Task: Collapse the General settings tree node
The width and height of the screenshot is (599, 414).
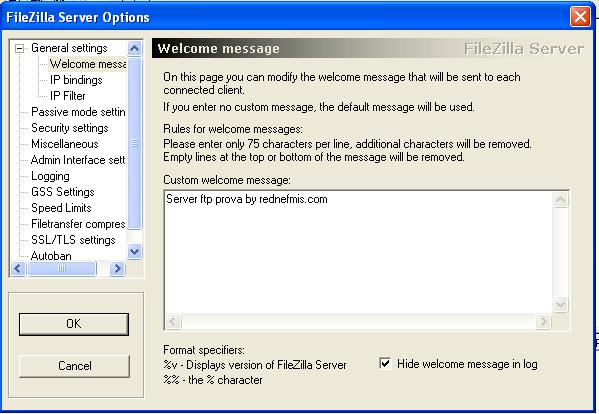Action: [19, 49]
